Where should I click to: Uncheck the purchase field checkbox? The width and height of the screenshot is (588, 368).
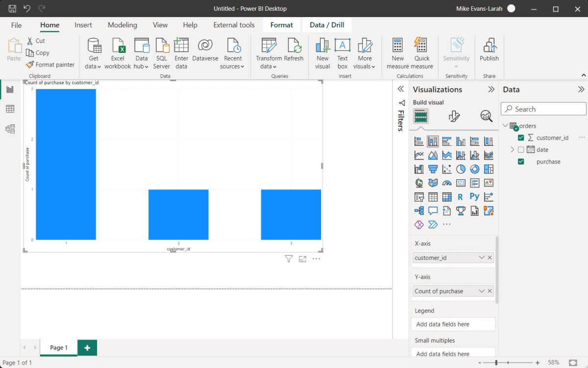[x=521, y=161]
